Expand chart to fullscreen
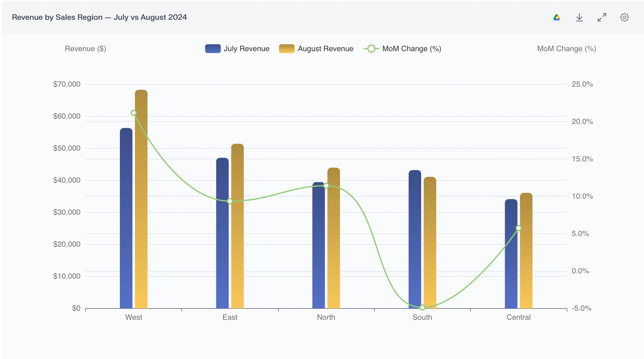The width and height of the screenshot is (644, 359). (602, 17)
